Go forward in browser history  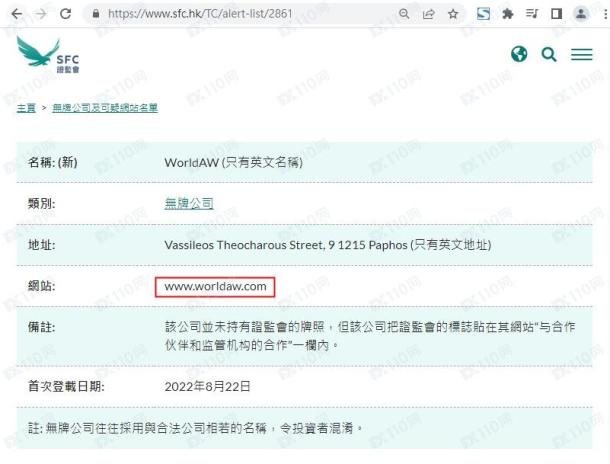click(40, 14)
